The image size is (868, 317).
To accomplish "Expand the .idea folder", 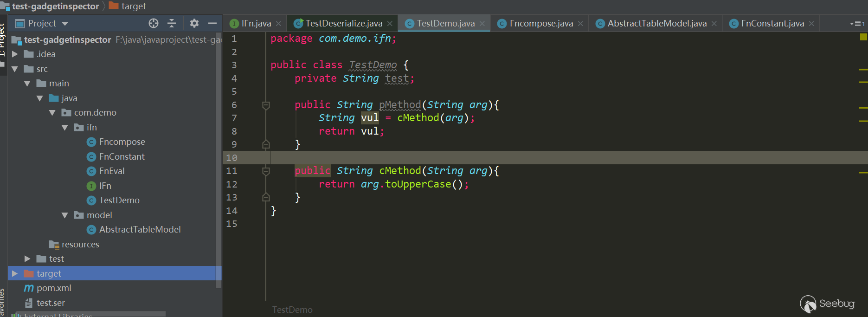I will click(x=15, y=54).
